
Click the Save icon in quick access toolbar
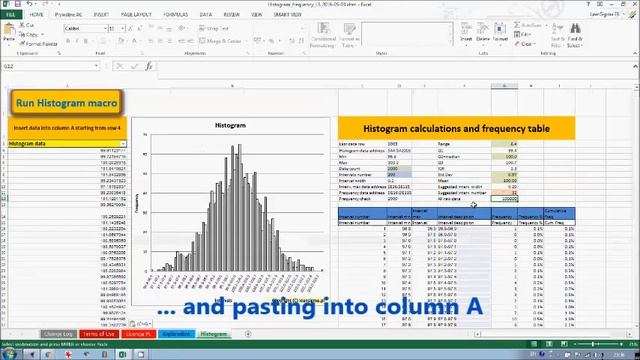[18, 4]
